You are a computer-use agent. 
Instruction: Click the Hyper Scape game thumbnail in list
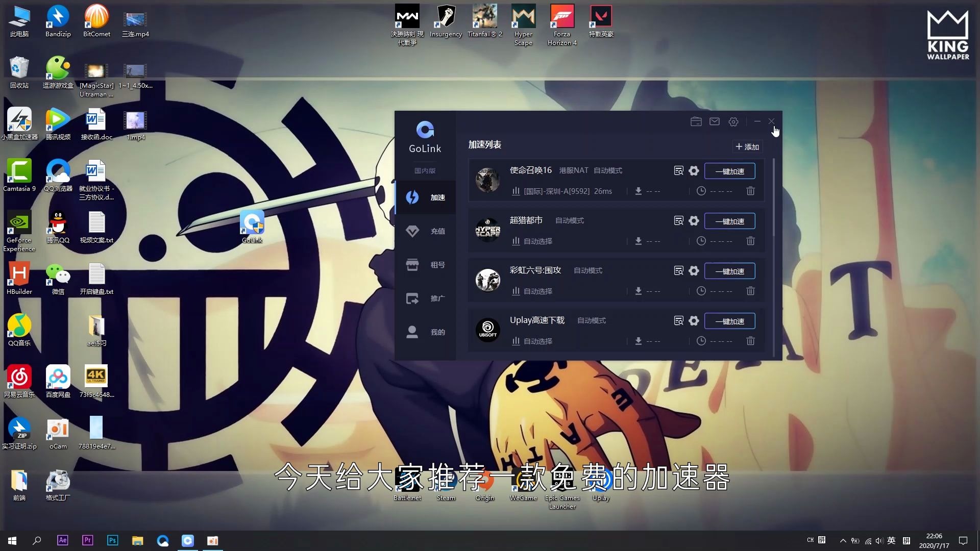pos(487,230)
